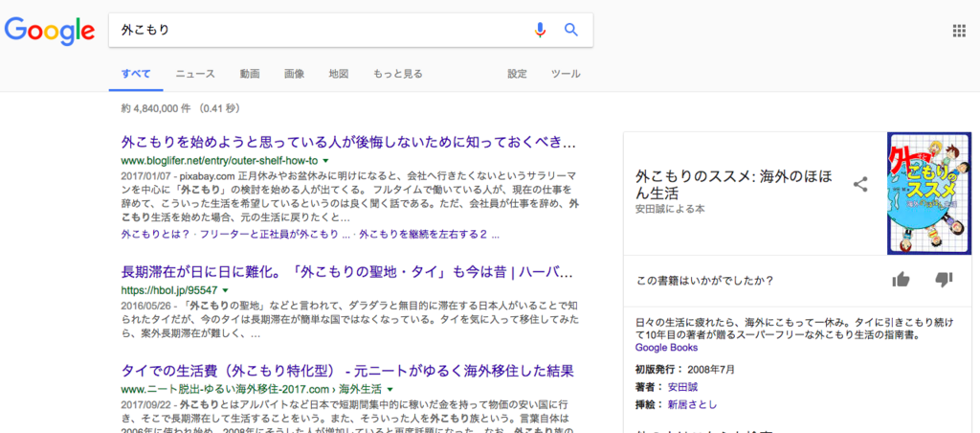Open 設定 search settings
This screenshot has width=980, height=433.
tap(517, 74)
